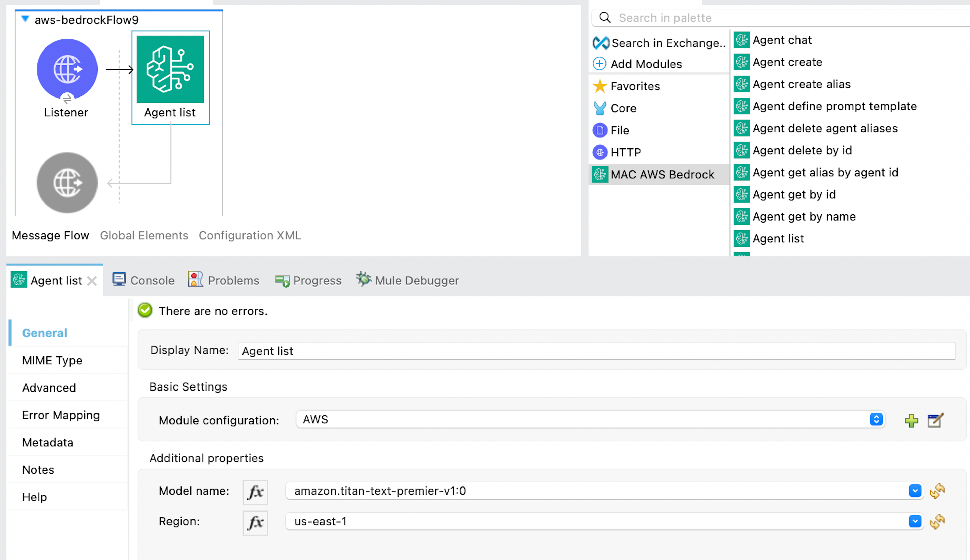Viewport: 970px width, 560px height.
Task: Click the Agent delete agent aliases icon
Action: coord(742,128)
